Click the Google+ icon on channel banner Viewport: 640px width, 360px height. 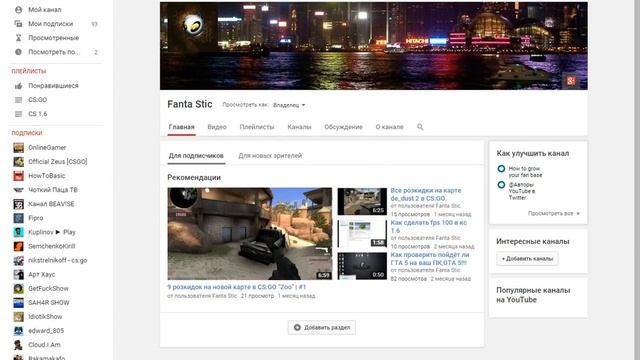click(x=571, y=81)
